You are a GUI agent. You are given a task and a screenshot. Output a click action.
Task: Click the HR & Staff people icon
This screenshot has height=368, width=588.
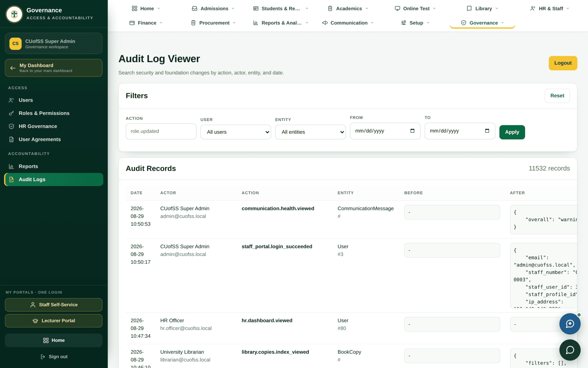(x=533, y=9)
